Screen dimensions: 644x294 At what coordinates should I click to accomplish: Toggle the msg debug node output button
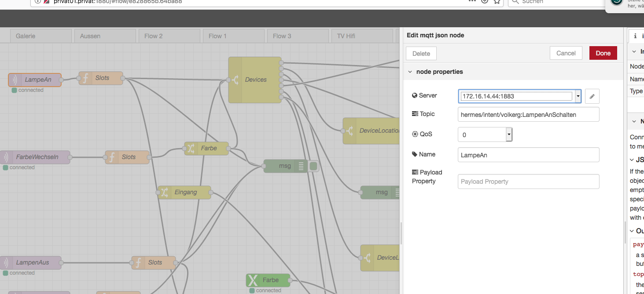tap(313, 166)
